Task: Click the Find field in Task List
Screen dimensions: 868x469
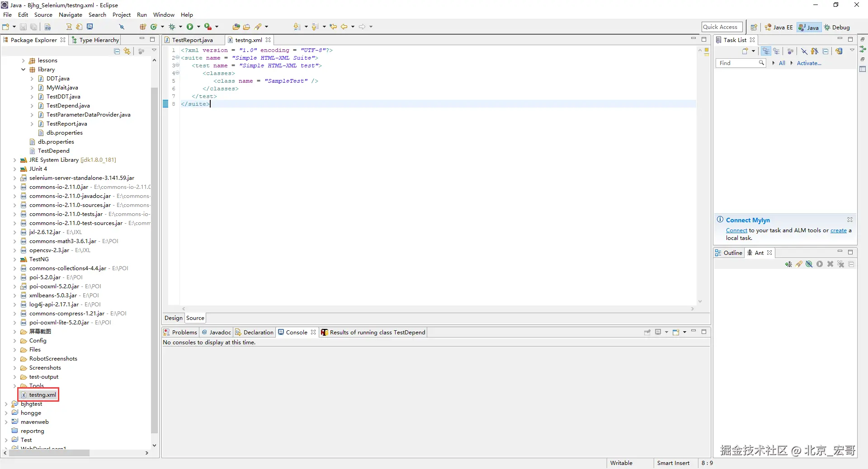Action: coord(741,63)
